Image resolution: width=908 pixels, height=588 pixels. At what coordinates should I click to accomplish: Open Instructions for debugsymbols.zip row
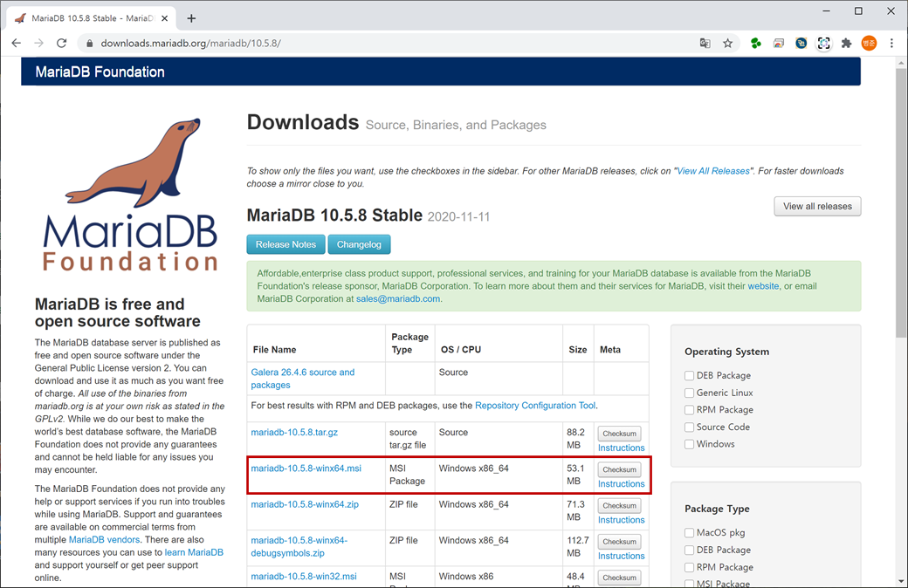(621, 556)
